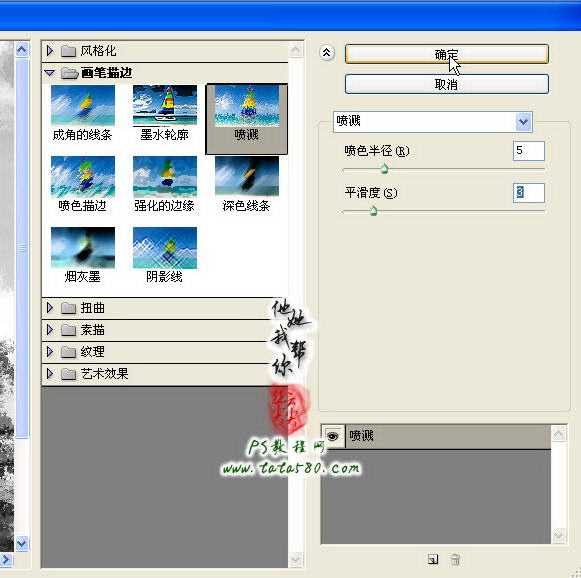Click the 喷色半径 slider handle
The image size is (581, 578).
pyautogui.click(x=384, y=169)
